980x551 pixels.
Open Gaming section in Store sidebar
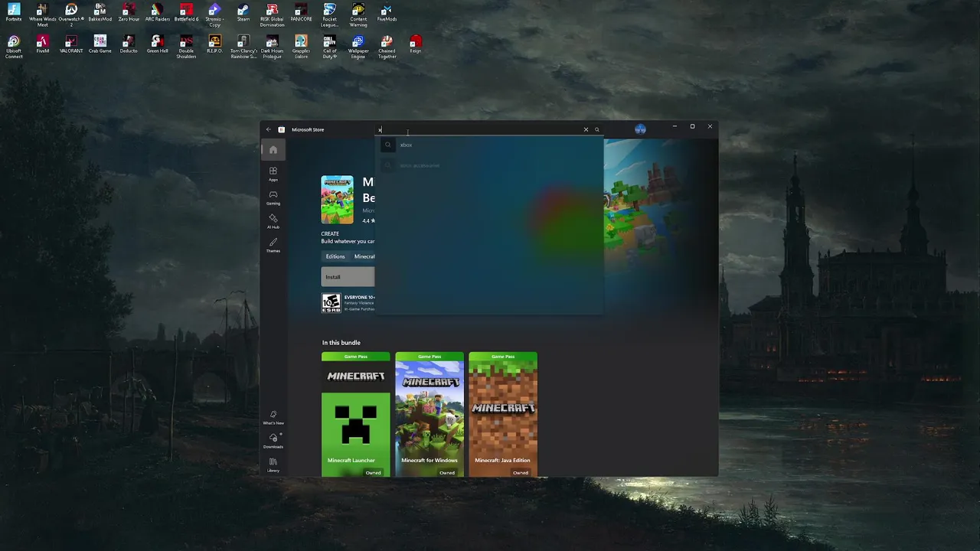click(x=273, y=197)
